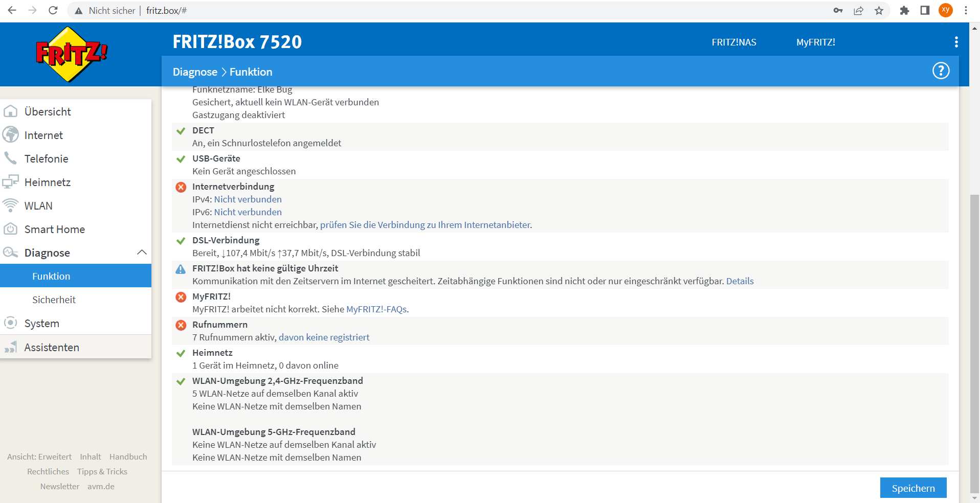This screenshot has width=980, height=503.
Task: Select the Funktion submenu item
Action: tap(76, 276)
